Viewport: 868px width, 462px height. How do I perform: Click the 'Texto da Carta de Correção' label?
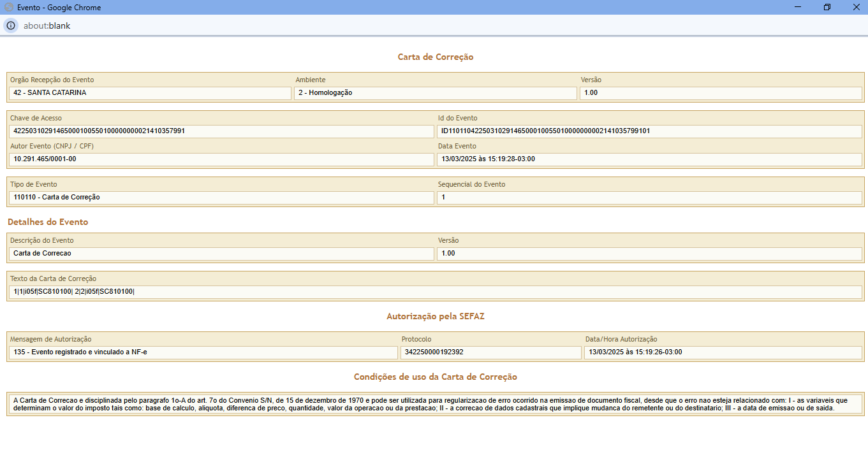54,279
